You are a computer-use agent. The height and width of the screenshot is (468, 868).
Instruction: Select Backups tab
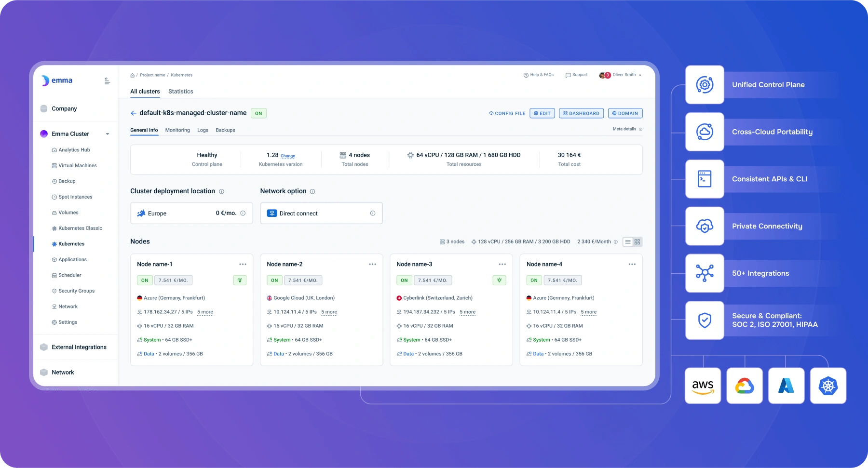coord(225,130)
